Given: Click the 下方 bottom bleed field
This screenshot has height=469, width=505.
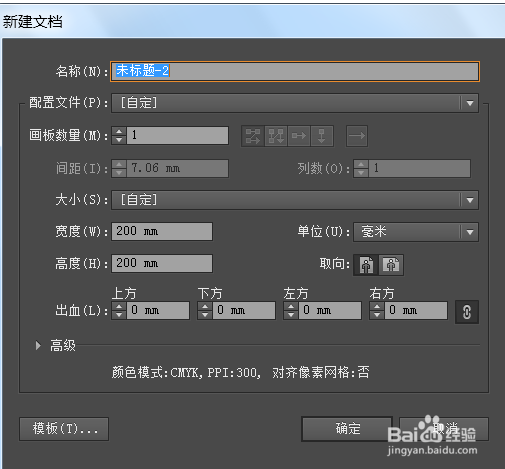Looking at the screenshot, I should pos(244,311).
